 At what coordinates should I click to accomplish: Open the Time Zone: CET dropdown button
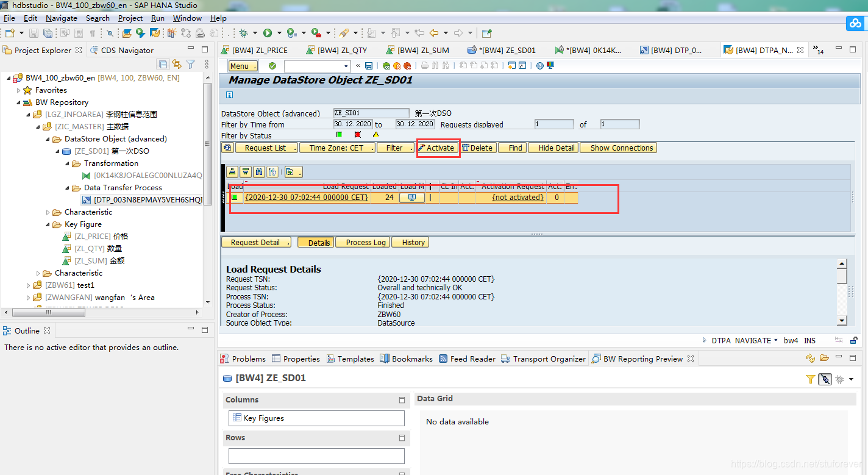pos(338,148)
